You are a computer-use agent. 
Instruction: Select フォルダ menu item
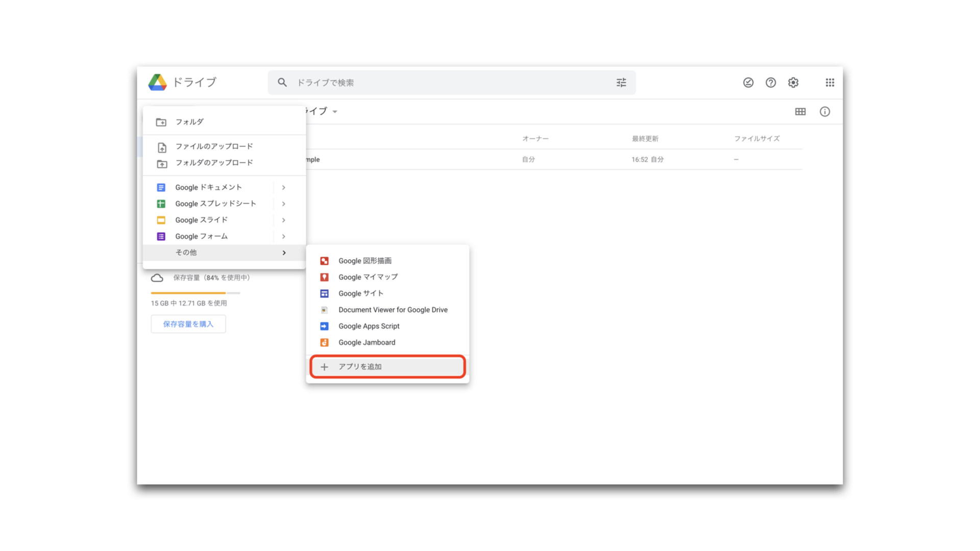[225, 122]
